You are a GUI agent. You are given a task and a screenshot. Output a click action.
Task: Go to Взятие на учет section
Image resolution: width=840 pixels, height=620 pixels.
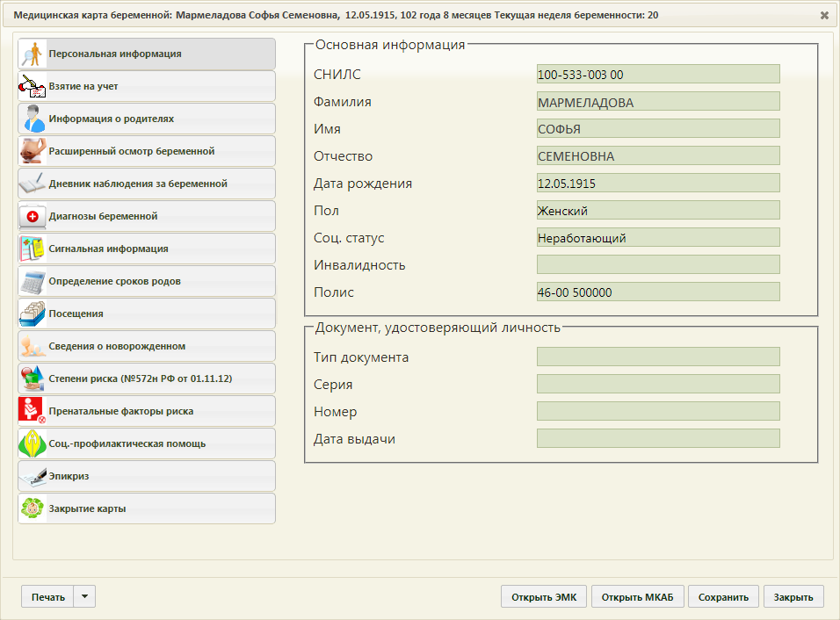pyautogui.click(x=147, y=86)
